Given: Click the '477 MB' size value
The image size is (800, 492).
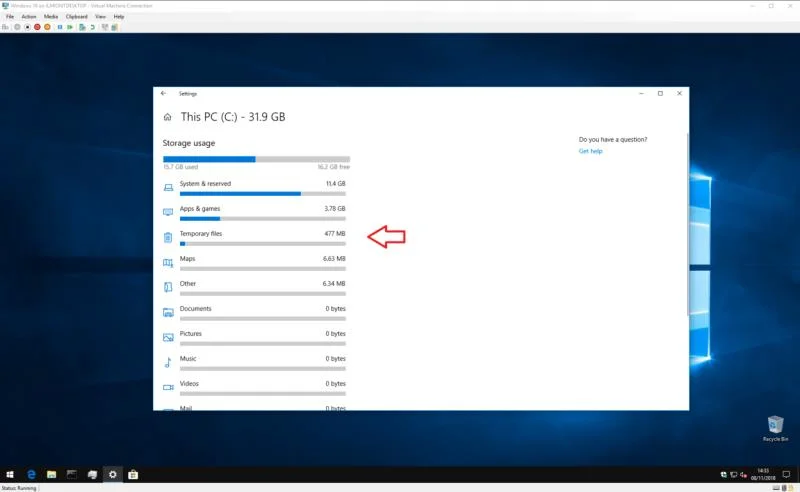Looking at the screenshot, I should pos(335,234).
